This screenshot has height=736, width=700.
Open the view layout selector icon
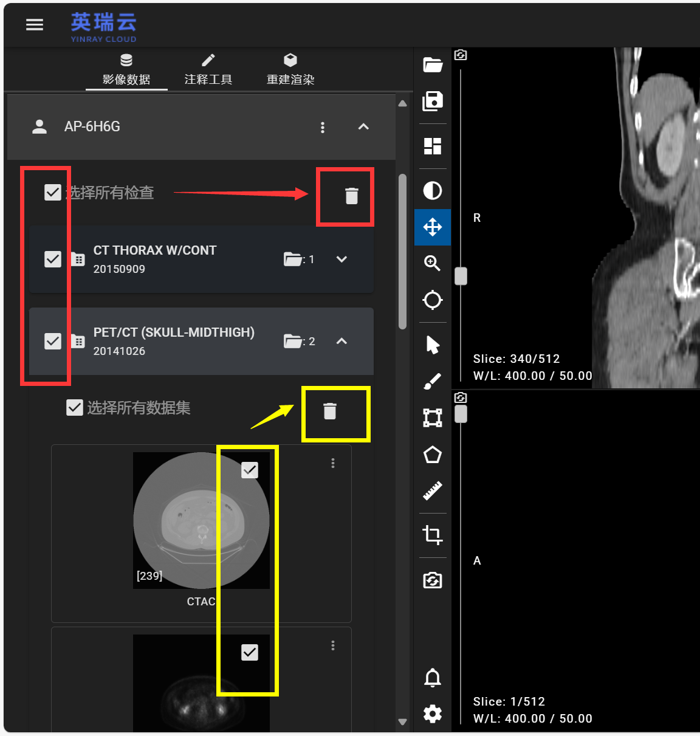[x=433, y=146]
